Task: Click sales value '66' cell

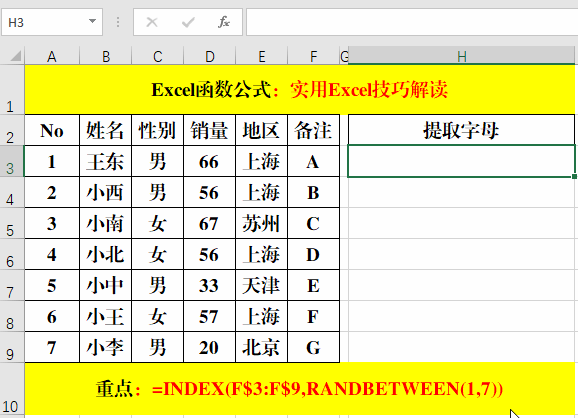Action: pyautogui.click(x=210, y=161)
